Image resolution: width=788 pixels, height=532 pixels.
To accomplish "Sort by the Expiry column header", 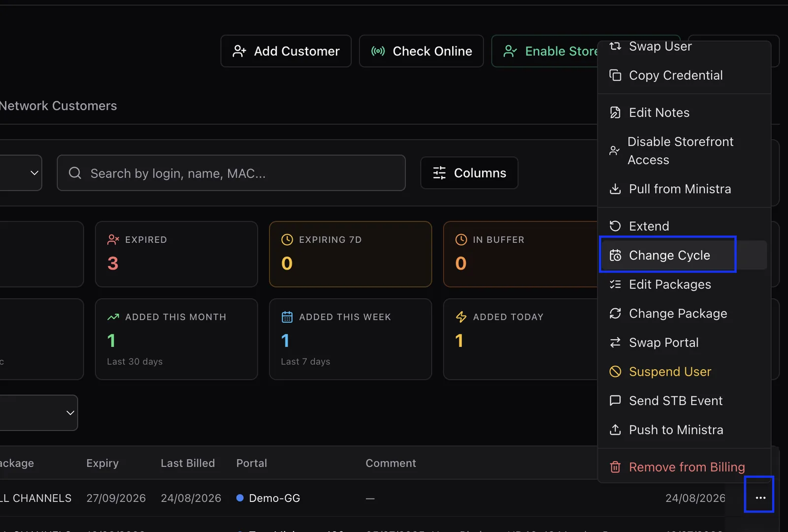I will pos(102,463).
